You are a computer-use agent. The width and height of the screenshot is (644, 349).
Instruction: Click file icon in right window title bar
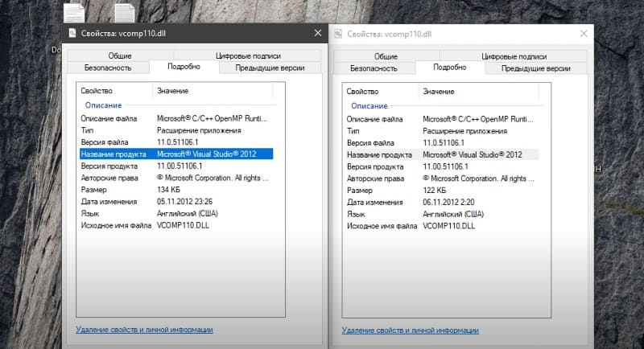click(338, 34)
